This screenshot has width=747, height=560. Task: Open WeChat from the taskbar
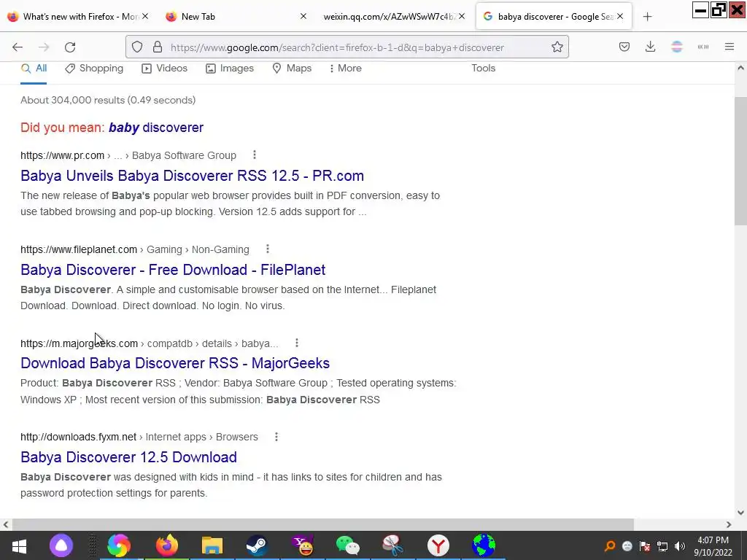point(348,545)
